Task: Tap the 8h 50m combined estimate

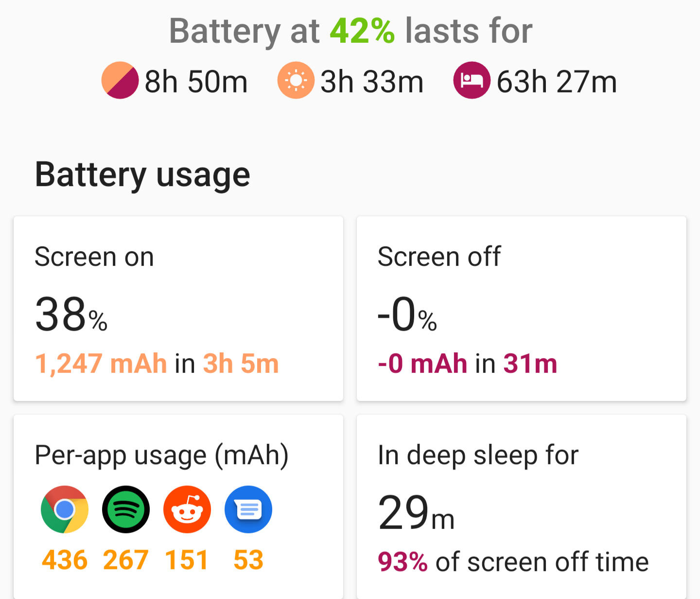Action: pos(196,81)
